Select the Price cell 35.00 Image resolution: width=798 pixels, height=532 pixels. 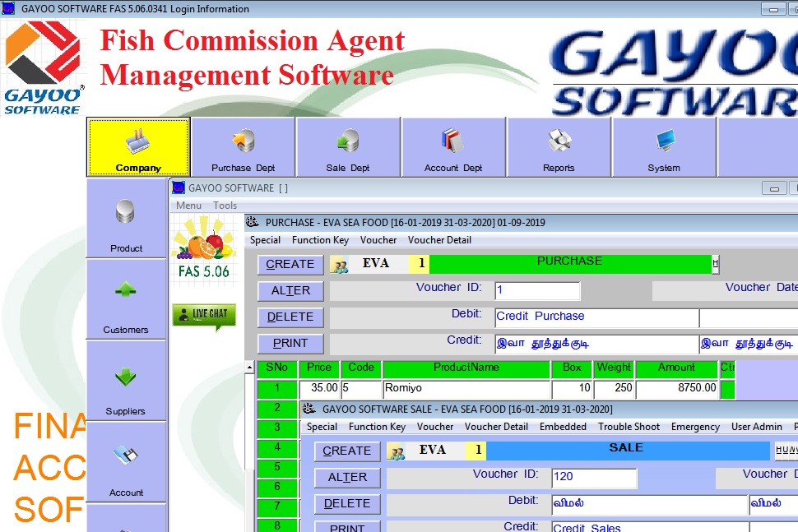click(319, 389)
